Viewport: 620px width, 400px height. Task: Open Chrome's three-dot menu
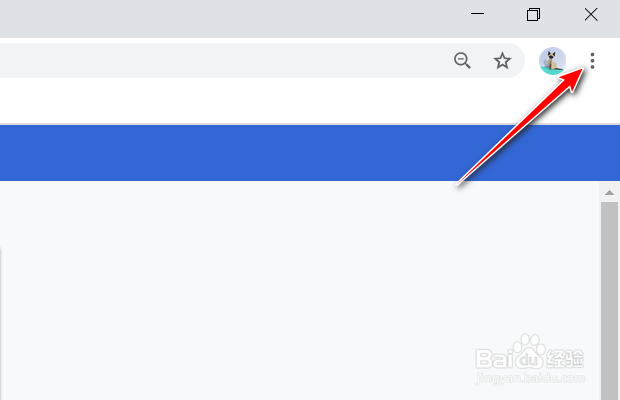(593, 61)
